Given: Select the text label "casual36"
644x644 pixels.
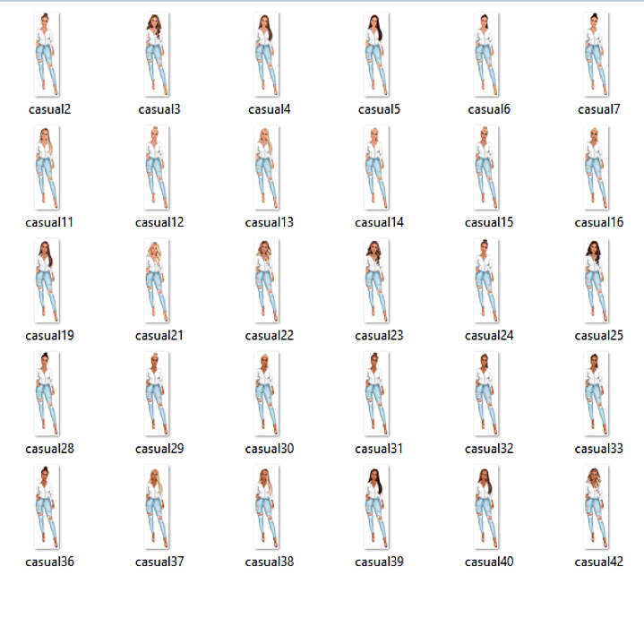Looking at the screenshot, I should click(x=49, y=562).
